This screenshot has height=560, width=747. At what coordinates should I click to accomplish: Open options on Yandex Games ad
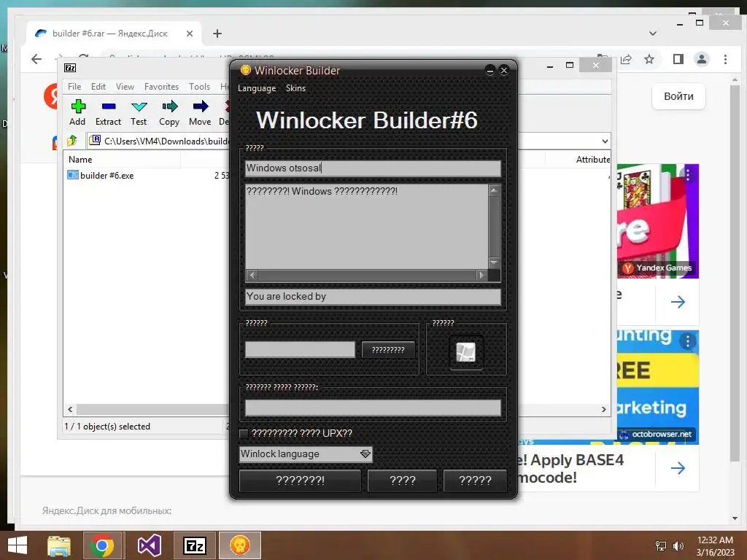click(x=688, y=175)
